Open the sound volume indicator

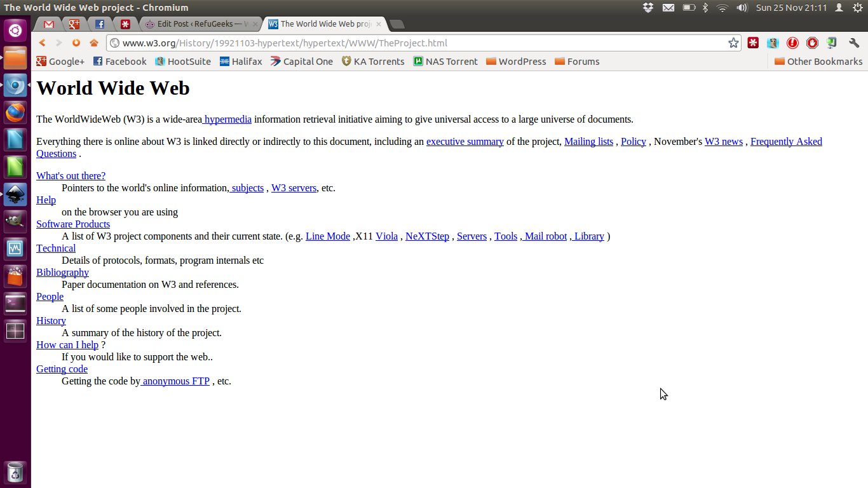742,8
